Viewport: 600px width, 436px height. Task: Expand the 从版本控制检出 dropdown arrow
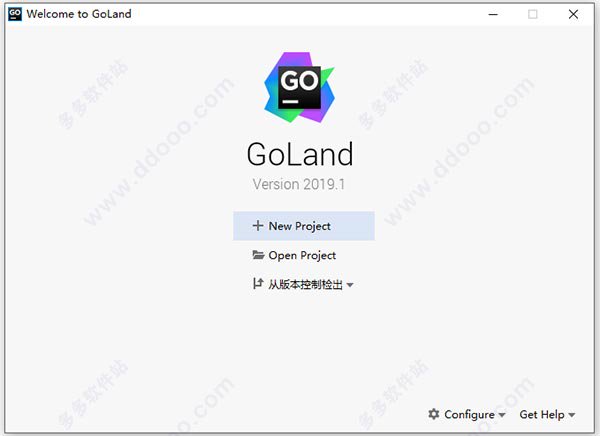(350, 285)
